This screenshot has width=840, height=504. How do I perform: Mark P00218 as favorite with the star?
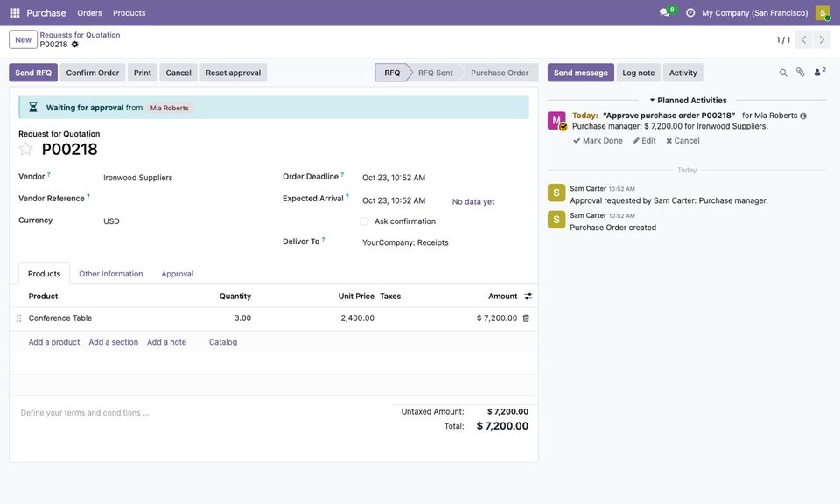pyautogui.click(x=25, y=149)
